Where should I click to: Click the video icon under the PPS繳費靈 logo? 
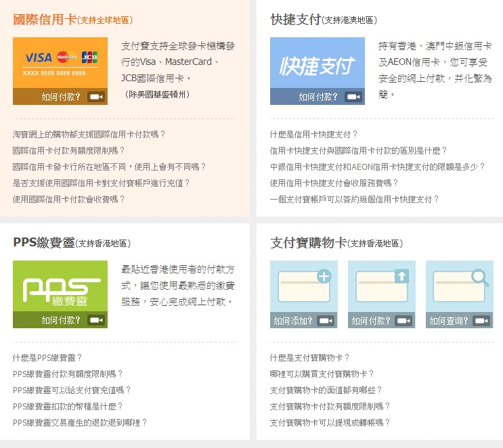(95, 320)
